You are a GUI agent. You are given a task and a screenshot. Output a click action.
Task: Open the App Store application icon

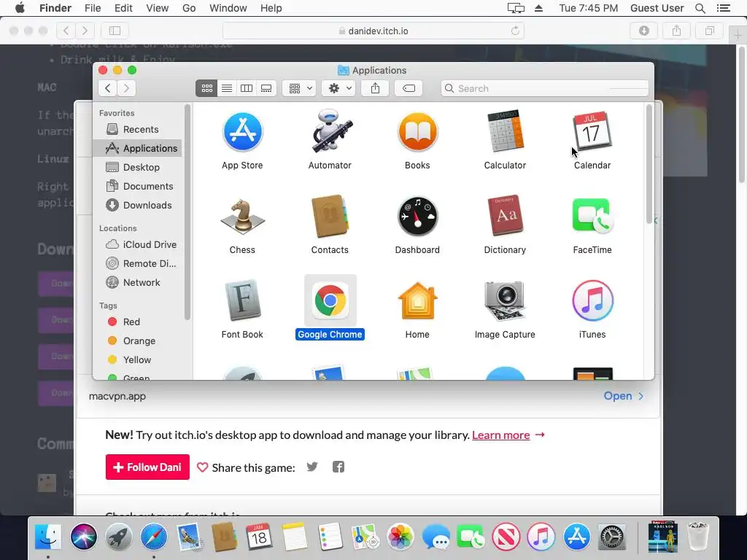242,132
